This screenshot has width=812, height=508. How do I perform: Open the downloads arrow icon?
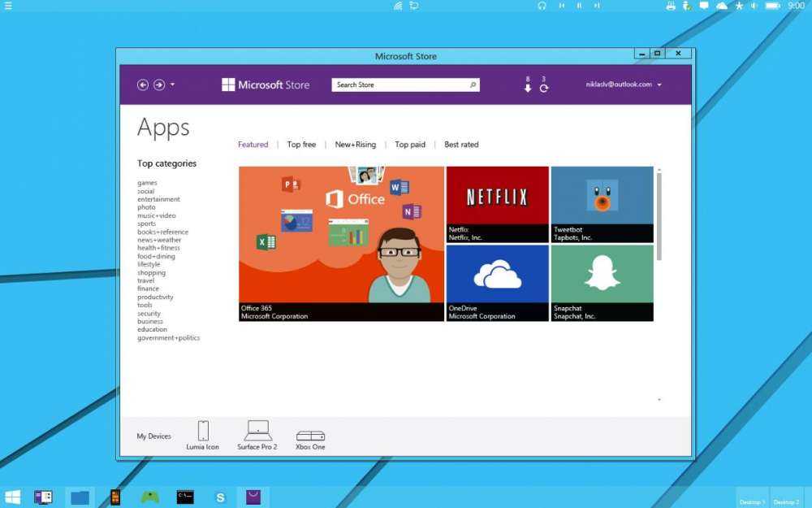click(x=528, y=88)
